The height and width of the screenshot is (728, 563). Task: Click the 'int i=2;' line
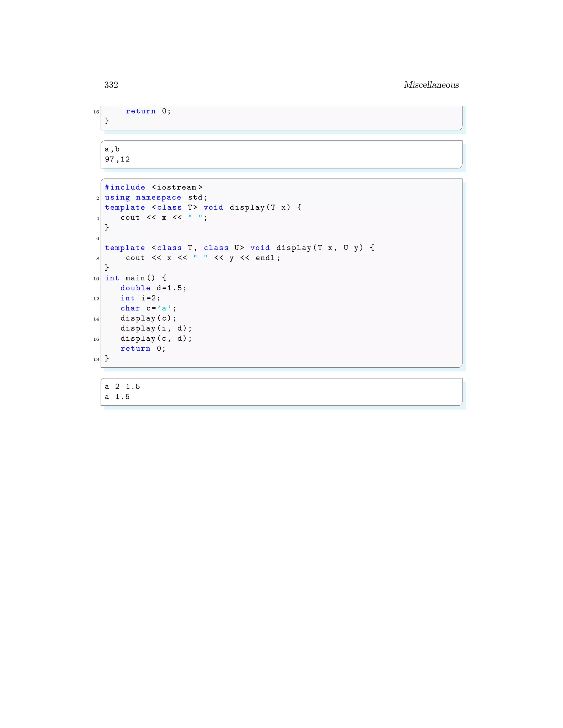click(x=140, y=298)
